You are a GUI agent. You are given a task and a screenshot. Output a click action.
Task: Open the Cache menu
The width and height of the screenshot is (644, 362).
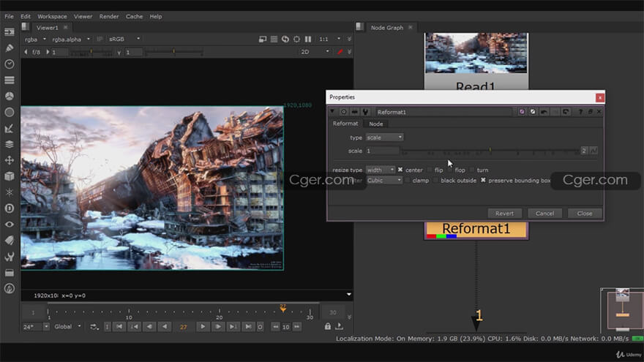[135, 16]
